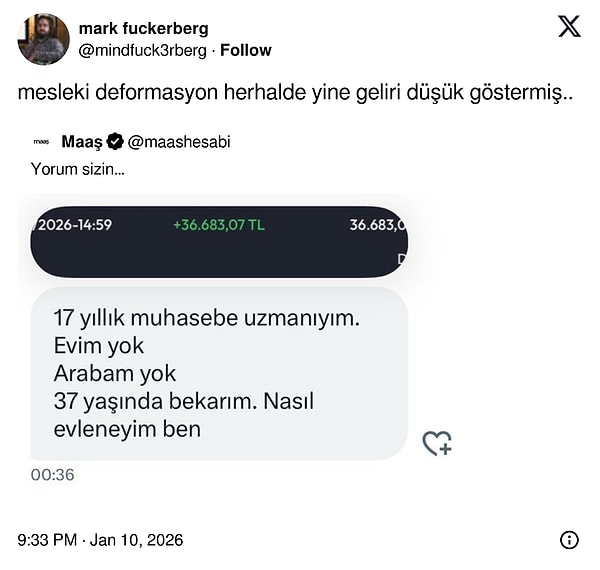Open the dark transaction banner image
Viewport: 600px width, 570px height.
[219, 242]
